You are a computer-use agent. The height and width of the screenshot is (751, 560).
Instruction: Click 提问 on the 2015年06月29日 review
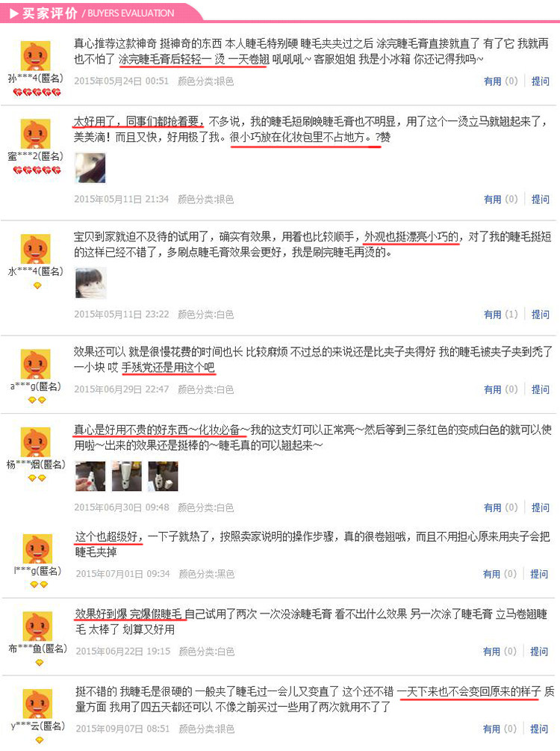541,389
